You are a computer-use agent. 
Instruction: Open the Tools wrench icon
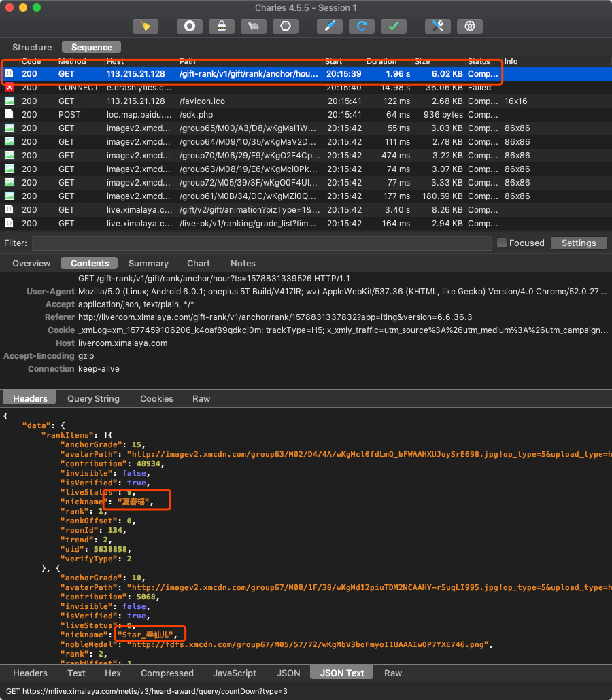[438, 26]
